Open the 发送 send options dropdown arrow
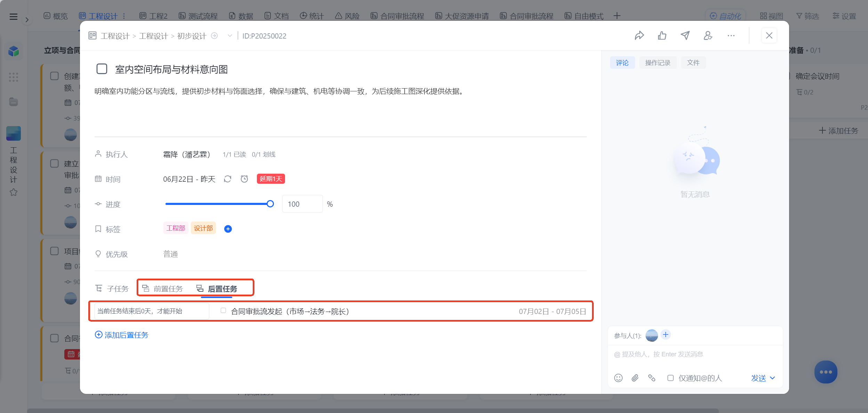The image size is (868, 413). click(772, 378)
